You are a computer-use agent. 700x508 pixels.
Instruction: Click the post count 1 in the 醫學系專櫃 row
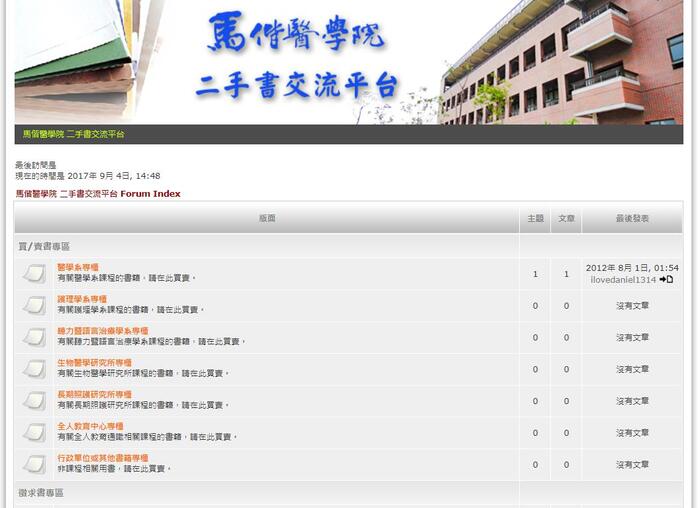point(566,274)
